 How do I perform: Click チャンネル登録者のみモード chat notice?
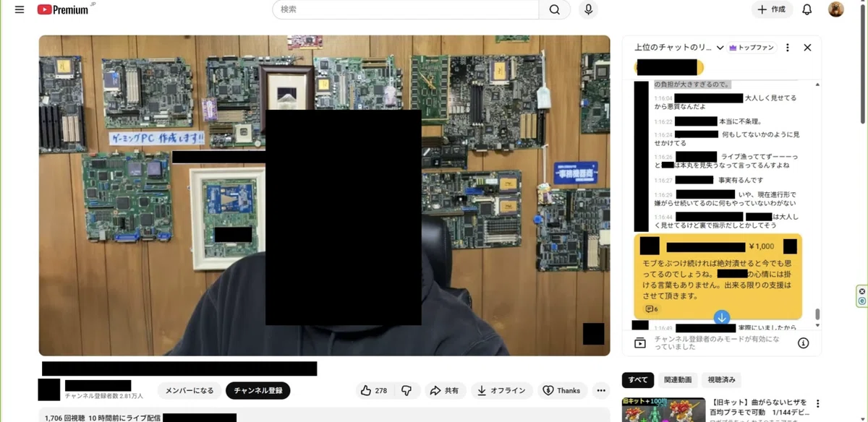pos(717,343)
